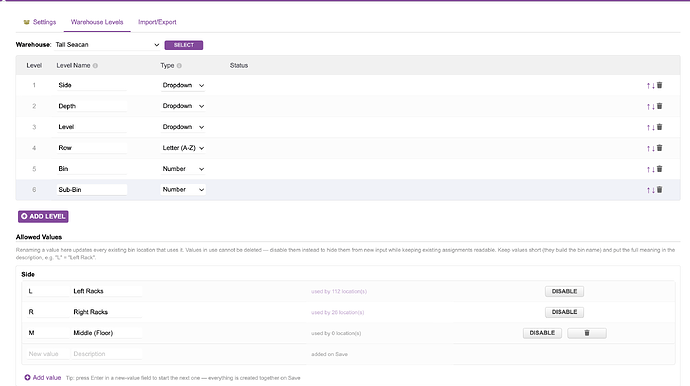Screen dimensions: 690x386
Task: Move the Sub-Bin level down
Action: coord(653,190)
